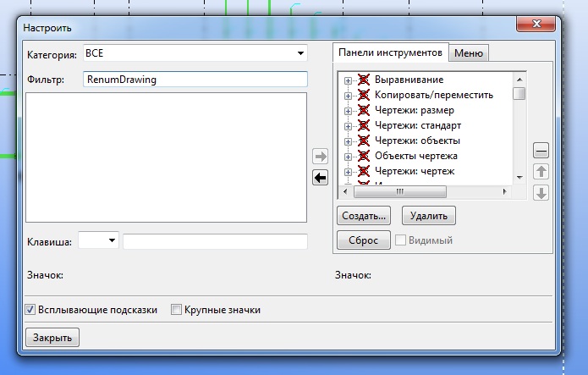Image resolution: width=588 pixels, height=375 pixels.
Task: Click the Клавиша shortcut text field
Action: 215,241
